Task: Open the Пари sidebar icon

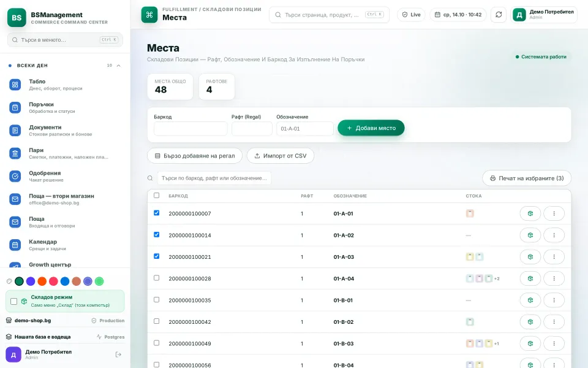Action: pyautogui.click(x=15, y=153)
